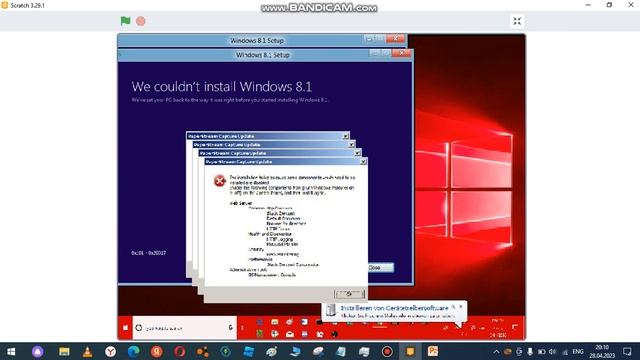640x360 pixels.
Task: Open the Bandicam record icon in the taskbar
Action: (387, 351)
